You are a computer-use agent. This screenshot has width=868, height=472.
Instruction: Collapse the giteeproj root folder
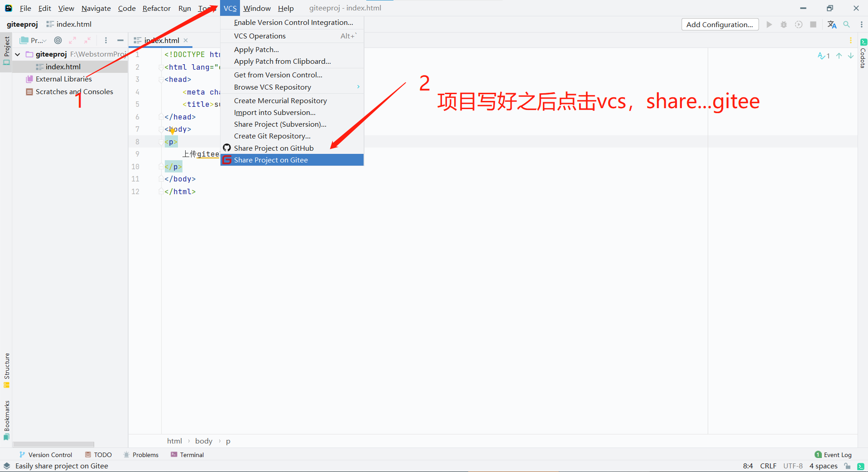pyautogui.click(x=18, y=54)
